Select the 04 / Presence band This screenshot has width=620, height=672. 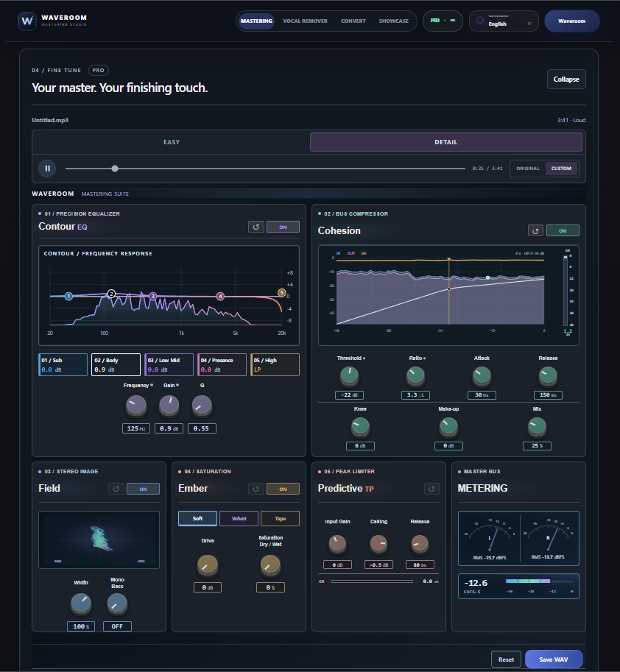click(x=222, y=365)
